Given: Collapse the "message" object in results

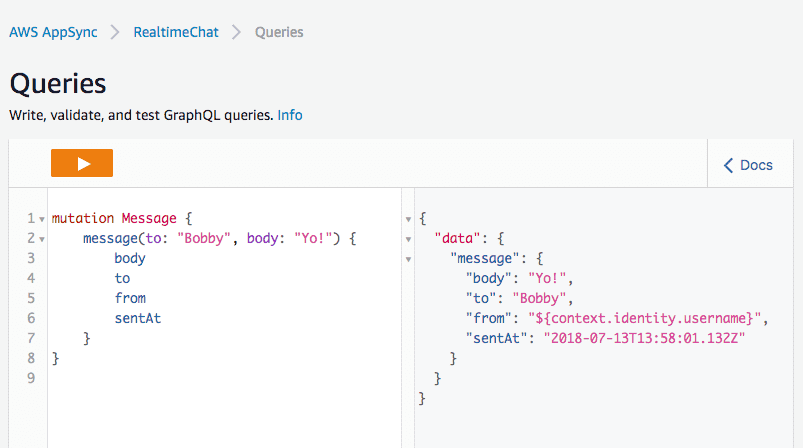Looking at the screenshot, I should pos(408,259).
